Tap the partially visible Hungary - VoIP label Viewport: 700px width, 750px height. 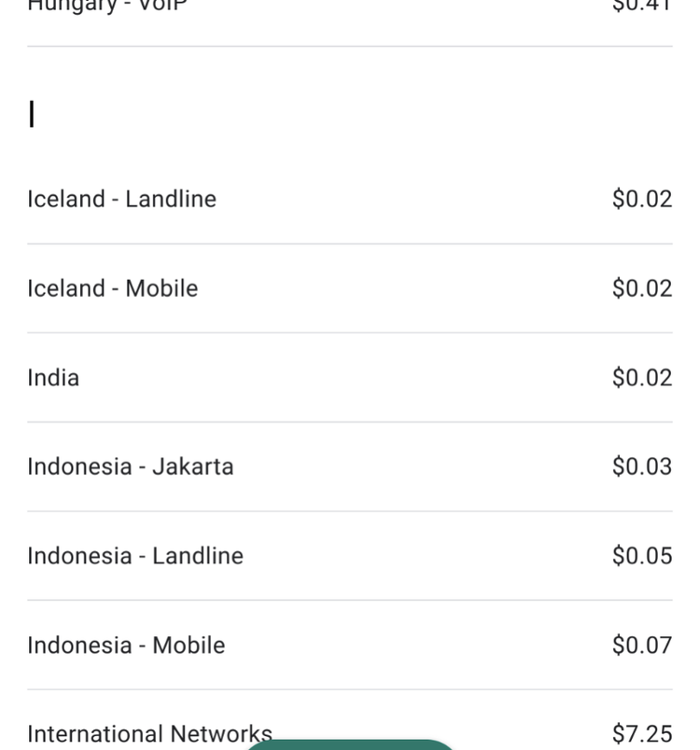pyautogui.click(x=107, y=6)
